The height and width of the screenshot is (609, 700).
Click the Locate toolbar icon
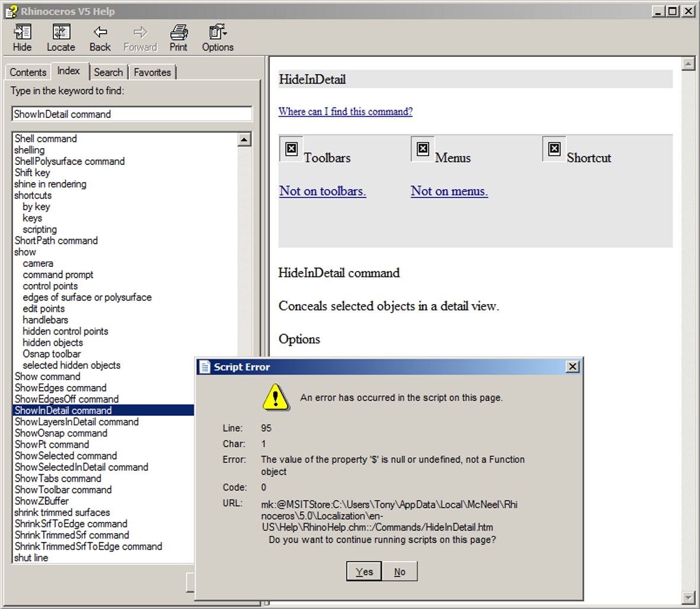click(61, 32)
